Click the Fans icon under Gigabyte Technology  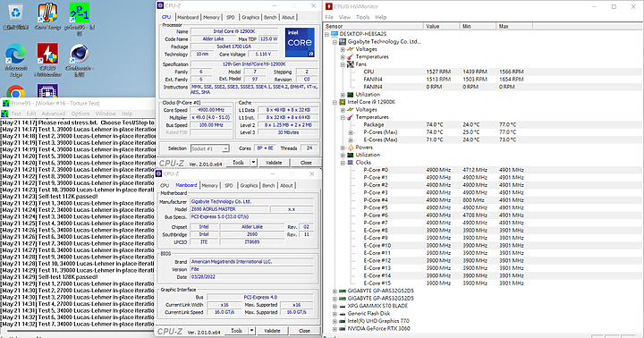coord(350,64)
